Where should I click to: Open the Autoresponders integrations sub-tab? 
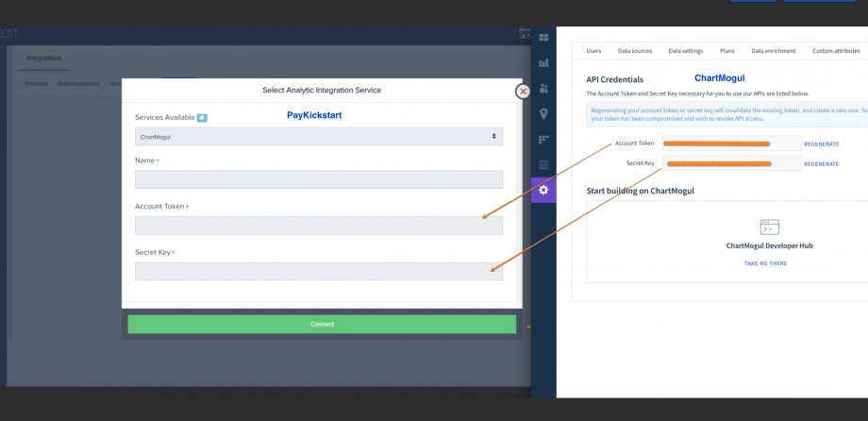pyautogui.click(x=79, y=84)
